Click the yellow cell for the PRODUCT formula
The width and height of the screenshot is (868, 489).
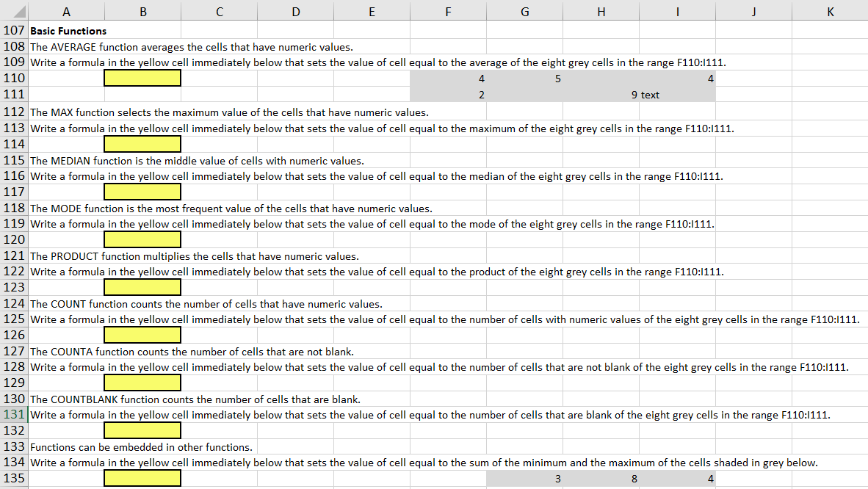(142, 286)
